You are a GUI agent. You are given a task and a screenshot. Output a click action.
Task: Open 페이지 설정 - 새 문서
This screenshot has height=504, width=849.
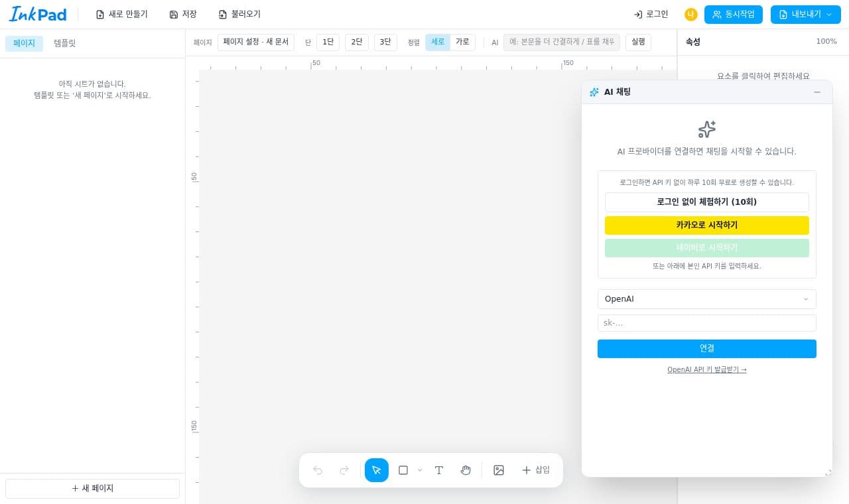[x=256, y=42]
